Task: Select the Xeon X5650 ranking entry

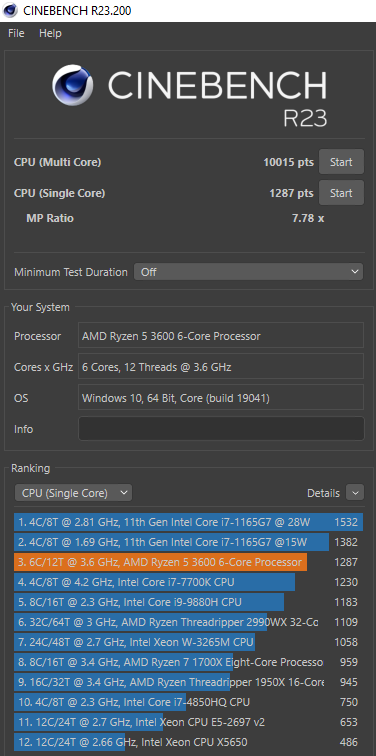Action: click(188, 742)
